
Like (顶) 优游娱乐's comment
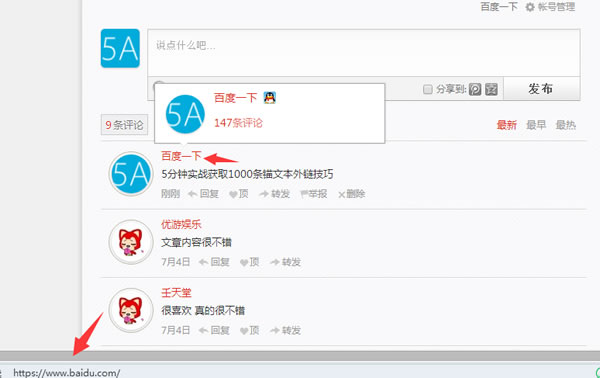tap(249, 262)
